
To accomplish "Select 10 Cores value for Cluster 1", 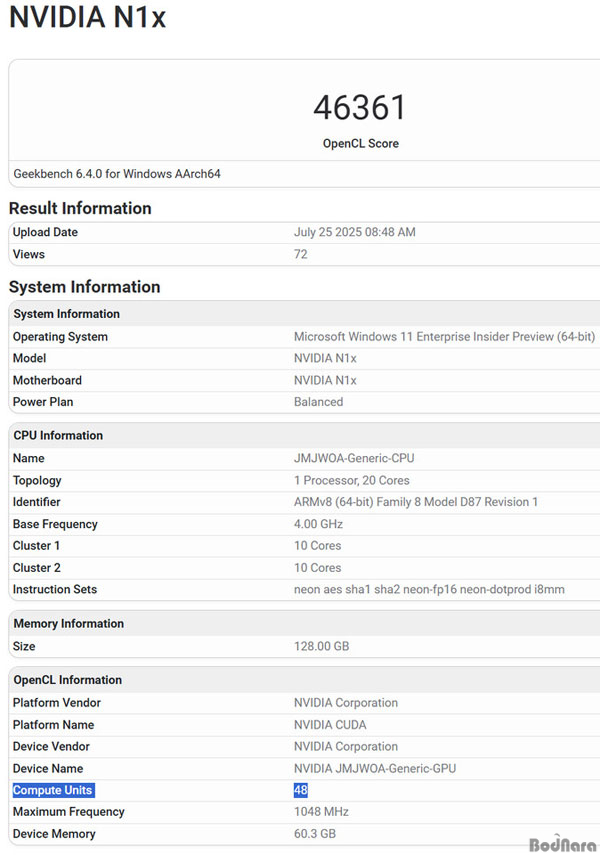I will [317, 546].
